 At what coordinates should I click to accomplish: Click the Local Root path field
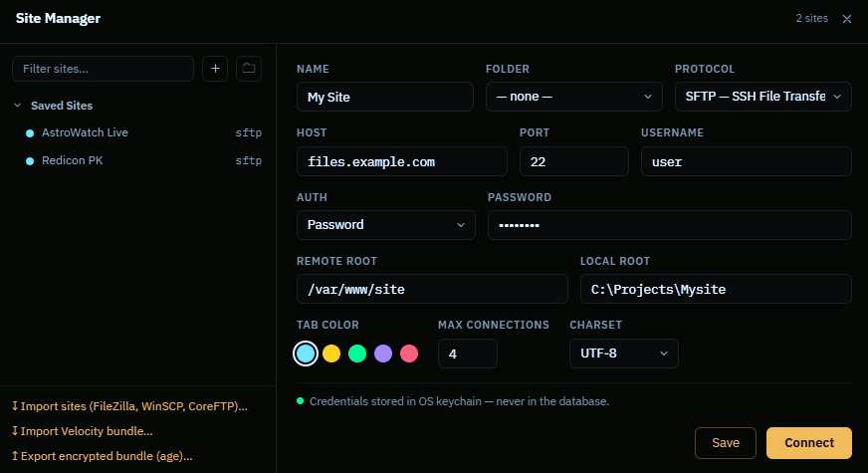coord(716,289)
